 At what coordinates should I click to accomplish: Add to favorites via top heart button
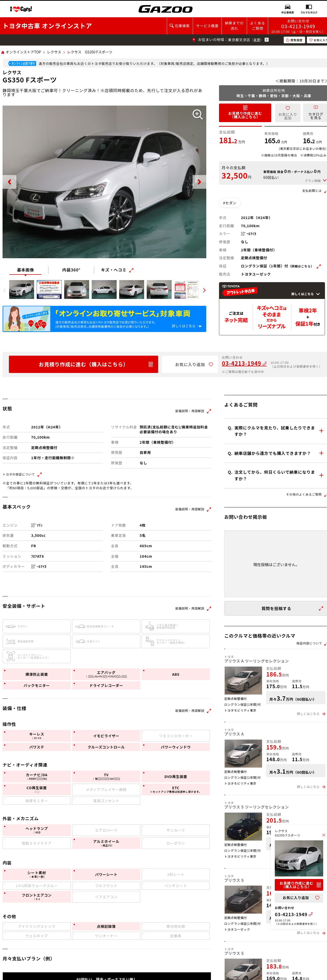pyautogui.click(x=288, y=113)
